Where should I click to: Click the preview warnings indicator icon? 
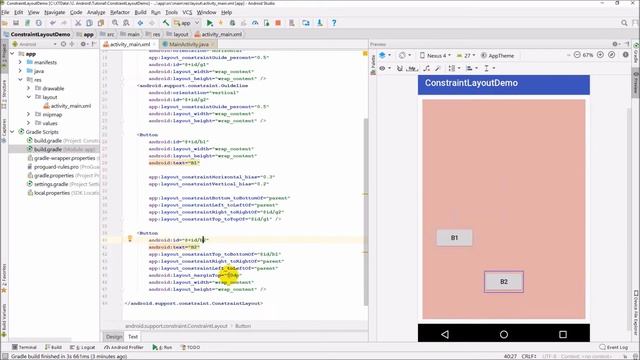625,55
